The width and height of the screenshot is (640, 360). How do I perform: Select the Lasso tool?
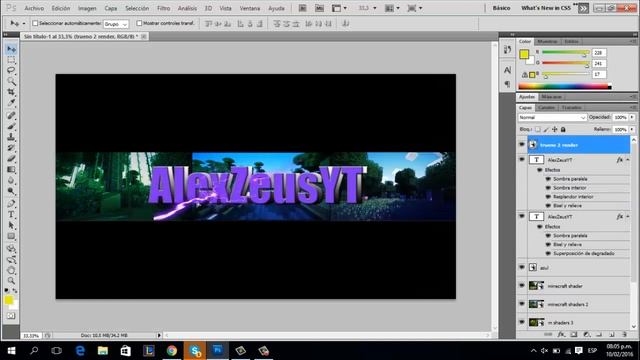tap(11, 71)
